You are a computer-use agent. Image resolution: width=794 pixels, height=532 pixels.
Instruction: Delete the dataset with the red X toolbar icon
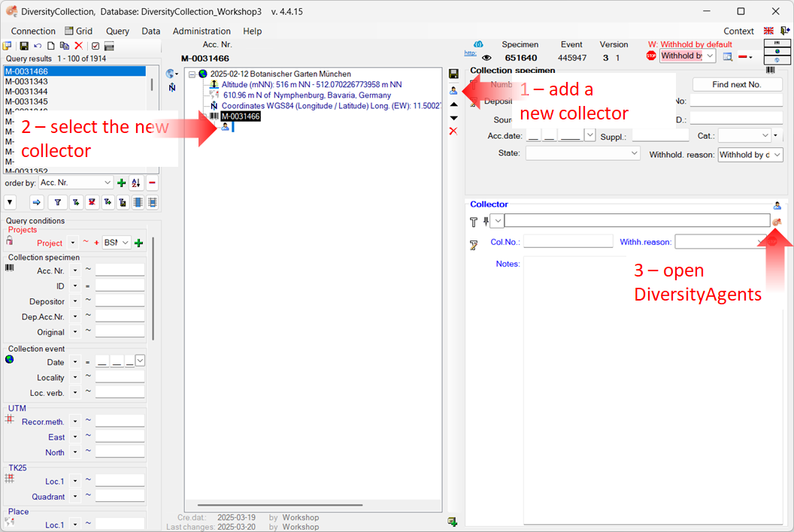[78, 46]
